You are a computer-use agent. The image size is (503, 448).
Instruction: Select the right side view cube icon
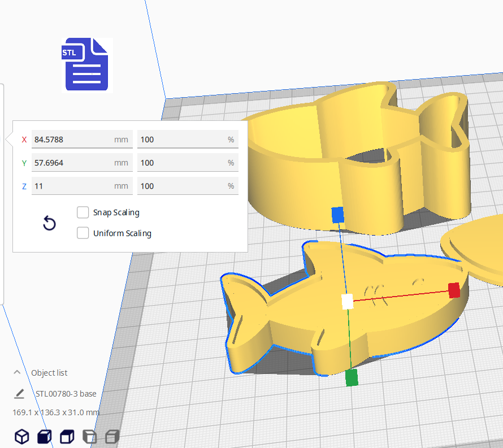[112, 436]
